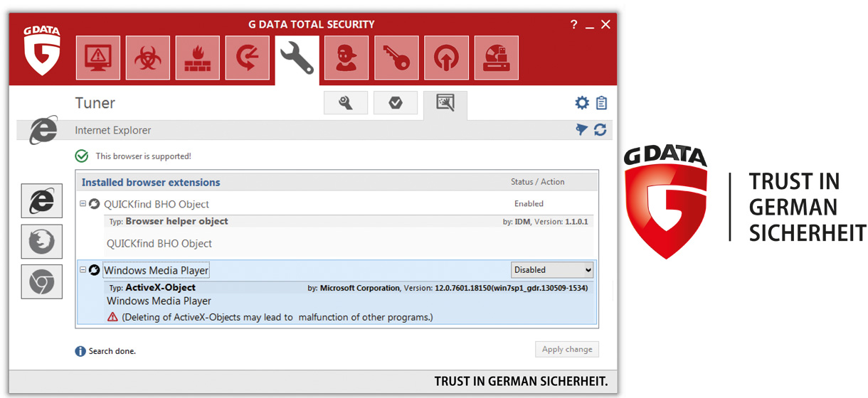Viewport: 868px width, 398px height.
Task: Select the Windows Media Player row title
Action: pyautogui.click(x=157, y=270)
